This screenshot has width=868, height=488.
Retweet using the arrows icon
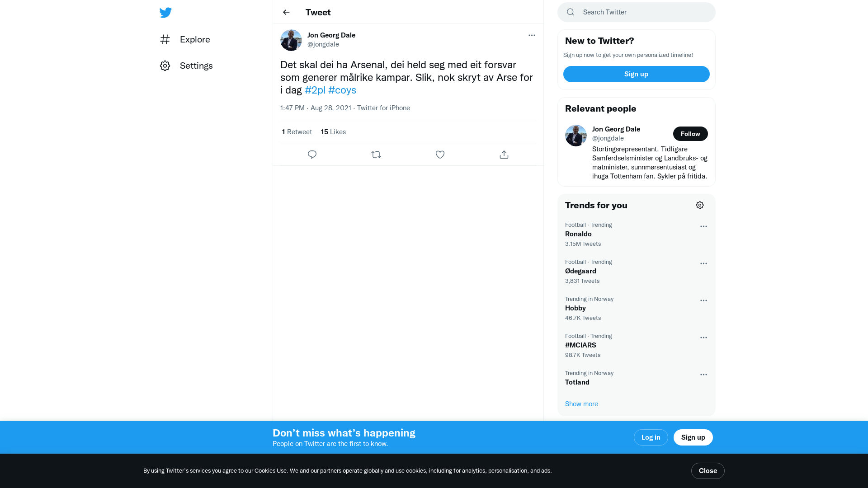pyautogui.click(x=376, y=155)
